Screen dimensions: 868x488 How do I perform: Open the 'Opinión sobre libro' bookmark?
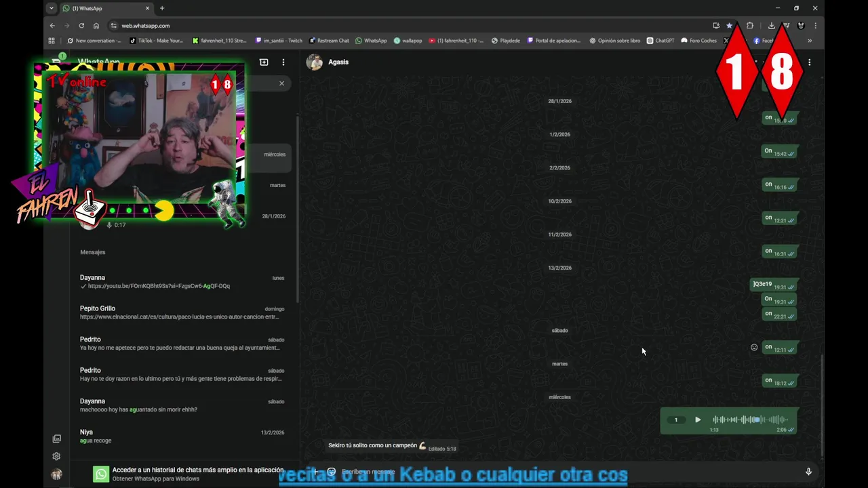(614, 41)
